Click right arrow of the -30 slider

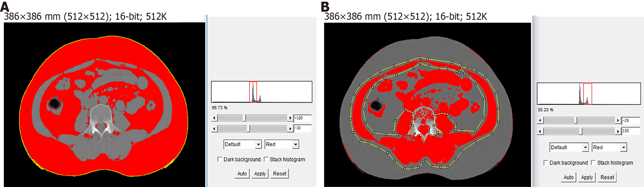tap(290, 128)
